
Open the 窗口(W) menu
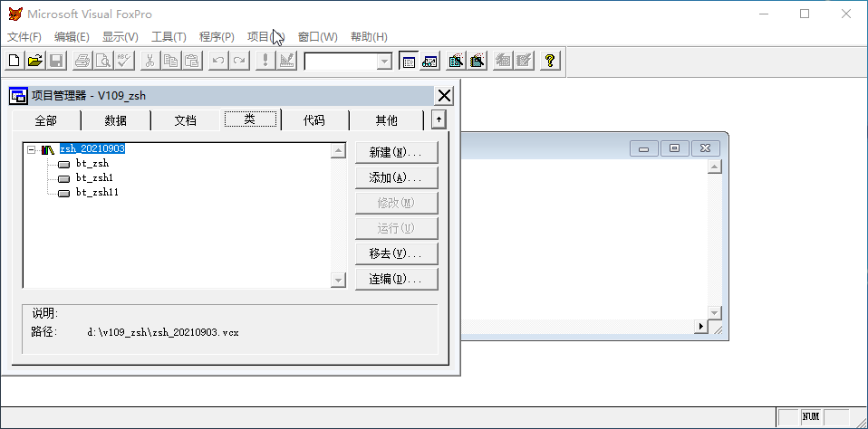pyautogui.click(x=318, y=37)
